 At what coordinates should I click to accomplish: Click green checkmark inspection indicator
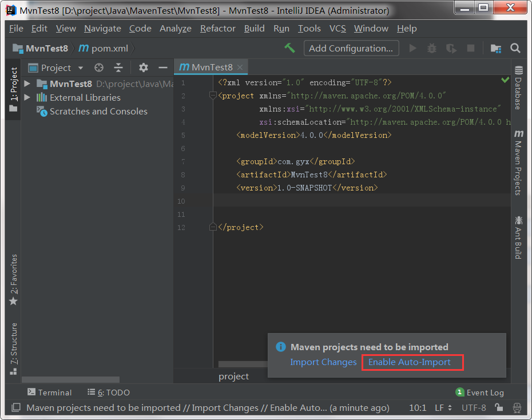point(505,80)
